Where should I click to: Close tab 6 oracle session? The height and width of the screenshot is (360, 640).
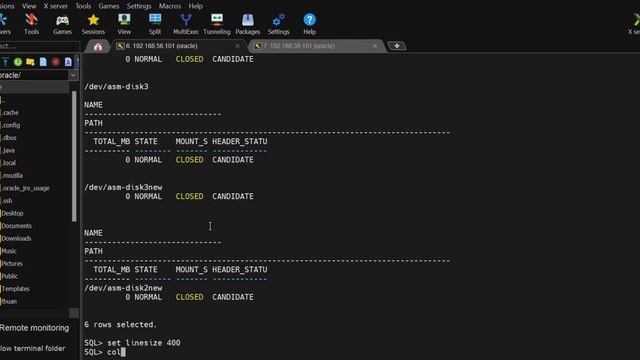pyautogui.click(x=237, y=46)
